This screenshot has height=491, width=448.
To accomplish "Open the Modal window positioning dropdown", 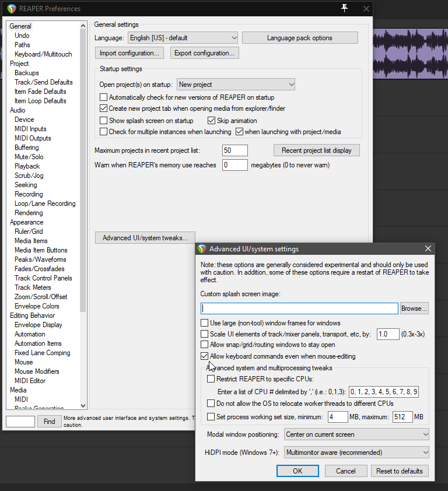I will [356, 434].
